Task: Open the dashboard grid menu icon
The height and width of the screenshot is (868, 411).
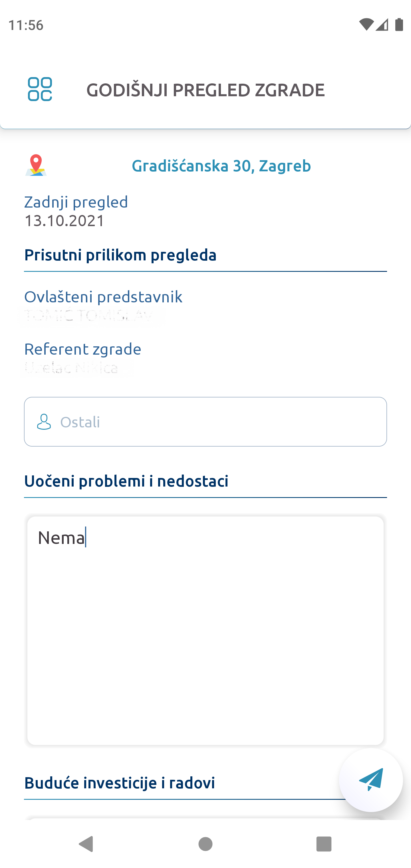Action: click(x=40, y=89)
